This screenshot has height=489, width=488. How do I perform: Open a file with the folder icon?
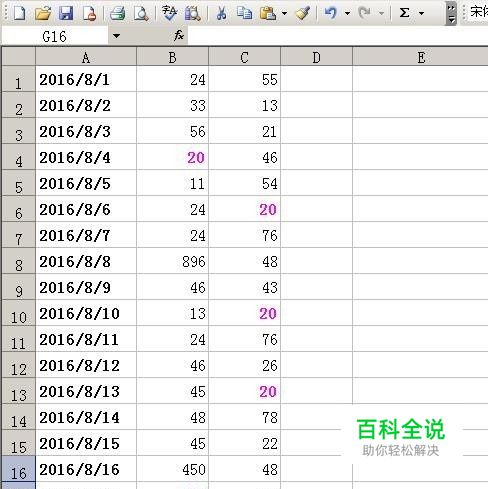(x=43, y=13)
